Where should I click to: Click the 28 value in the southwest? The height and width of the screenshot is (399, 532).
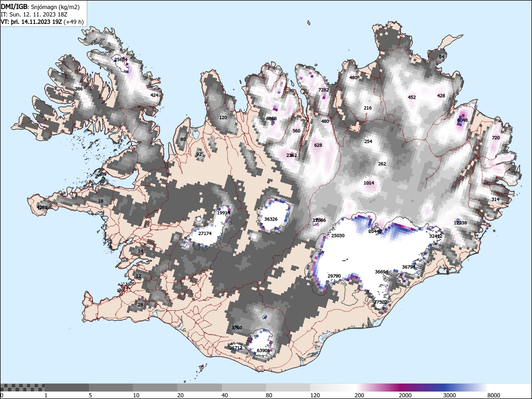click(140, 305)
